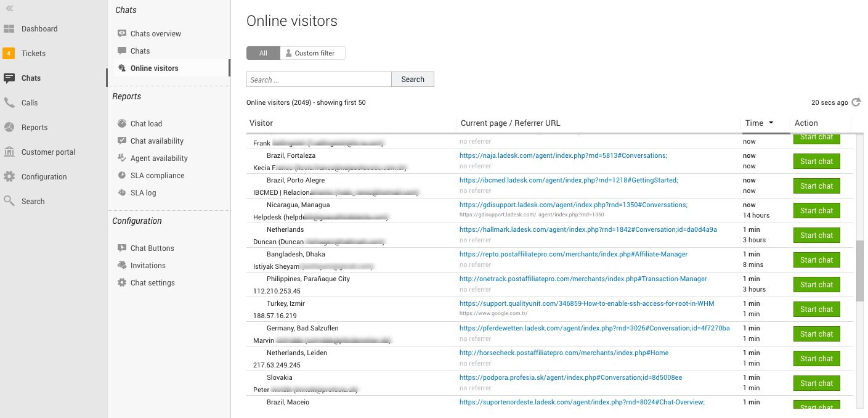This screenshot has height=418, width=868.
Task: Open Calls via the phone icon
Action: click(9, 103)
